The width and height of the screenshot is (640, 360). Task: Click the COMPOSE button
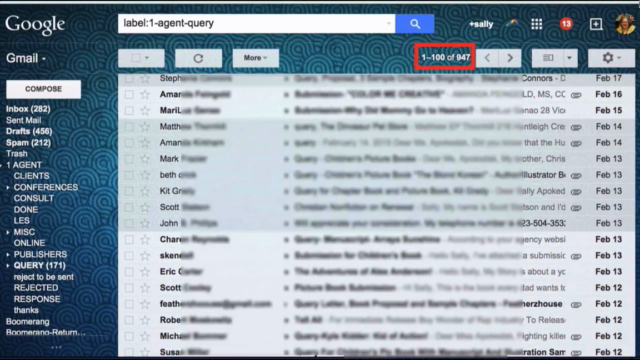coord(44,89)
